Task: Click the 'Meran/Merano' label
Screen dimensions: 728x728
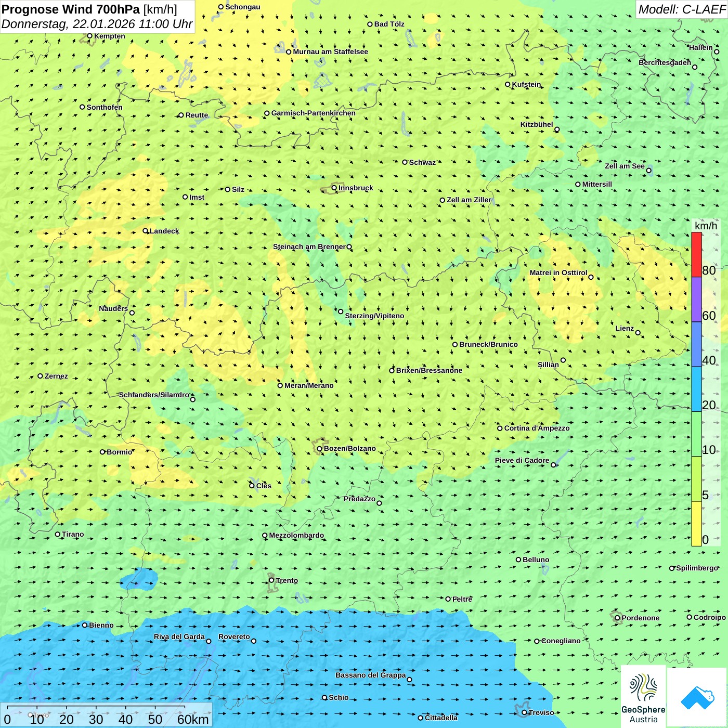Action: (x=309, y=385)
